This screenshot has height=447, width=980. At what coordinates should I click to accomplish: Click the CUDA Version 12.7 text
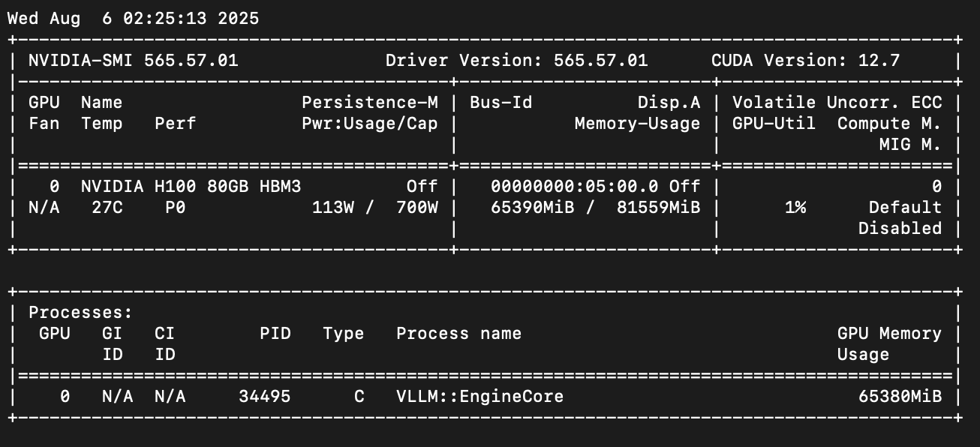point(805,61)
